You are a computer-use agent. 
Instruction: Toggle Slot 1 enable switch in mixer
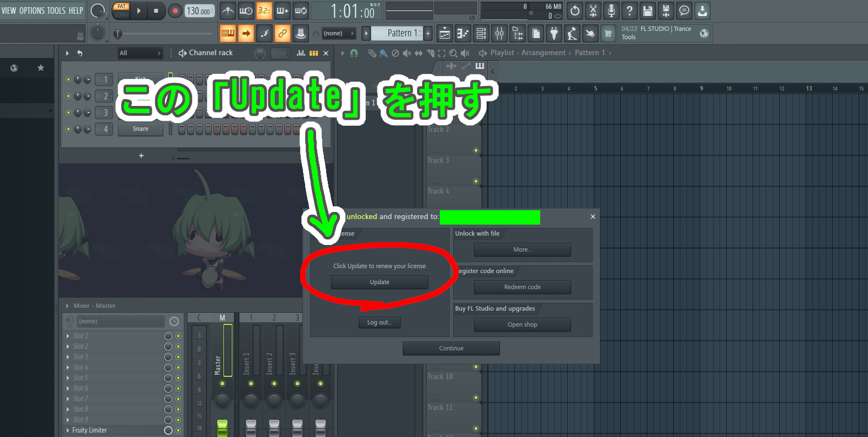[178, 336]
